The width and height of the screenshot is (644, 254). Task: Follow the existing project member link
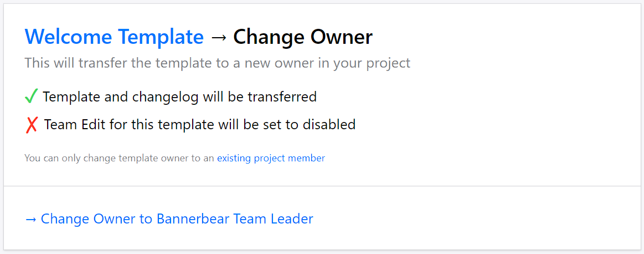[271, 158]
